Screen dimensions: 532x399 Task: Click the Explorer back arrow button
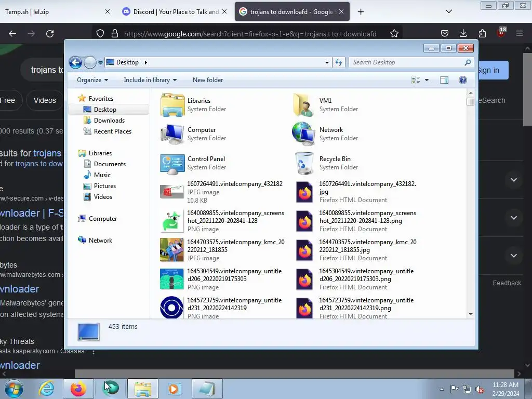point(75,62)
